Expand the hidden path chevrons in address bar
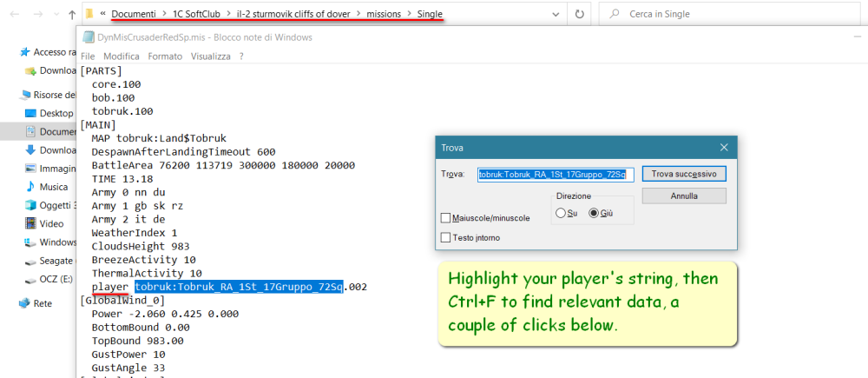This screenshot has width=868, height=378. pyautogui.click(x=103, y=14)
